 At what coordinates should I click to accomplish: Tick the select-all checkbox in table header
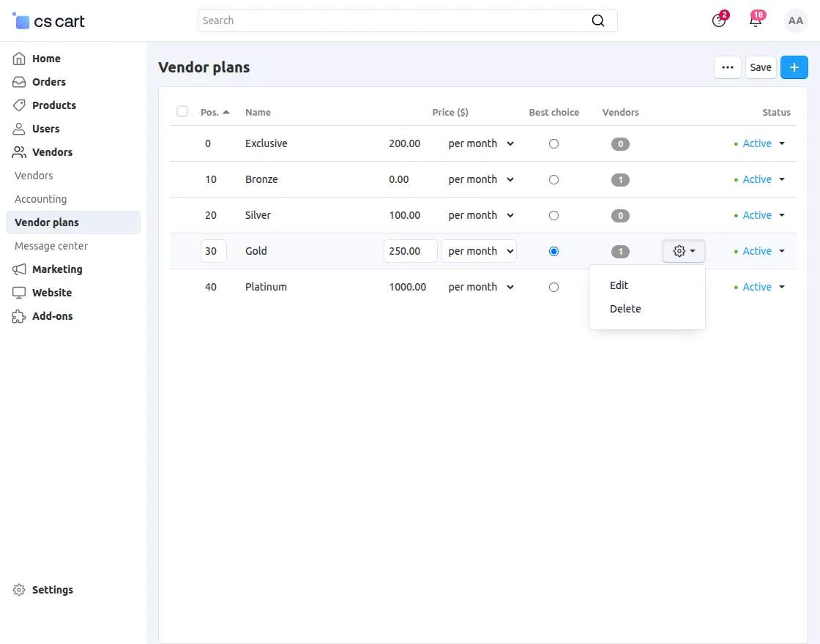coord(182,112)
